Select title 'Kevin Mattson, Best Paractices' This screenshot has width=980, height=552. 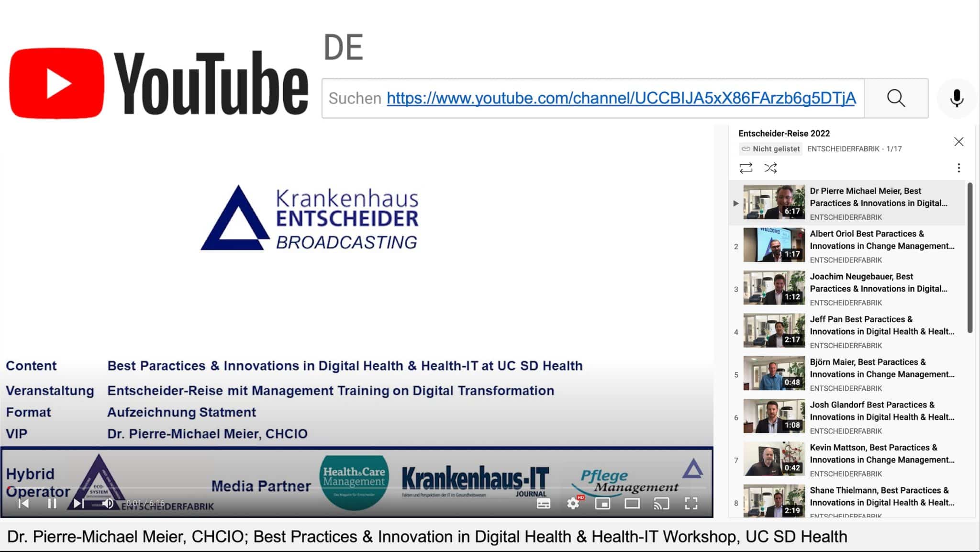[882, 453]
